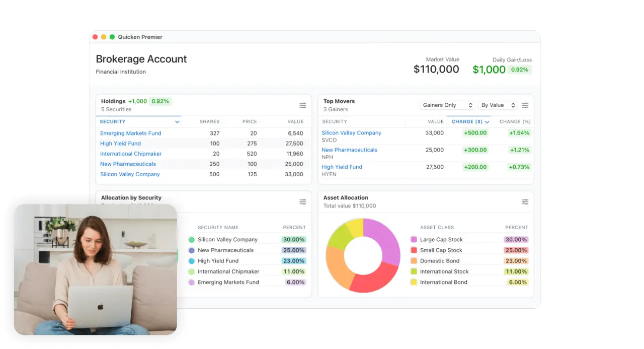The width and height of the screenshot is (644, 349).
Task: Click International Chipmaker light green legend dot
Action: 192,271
